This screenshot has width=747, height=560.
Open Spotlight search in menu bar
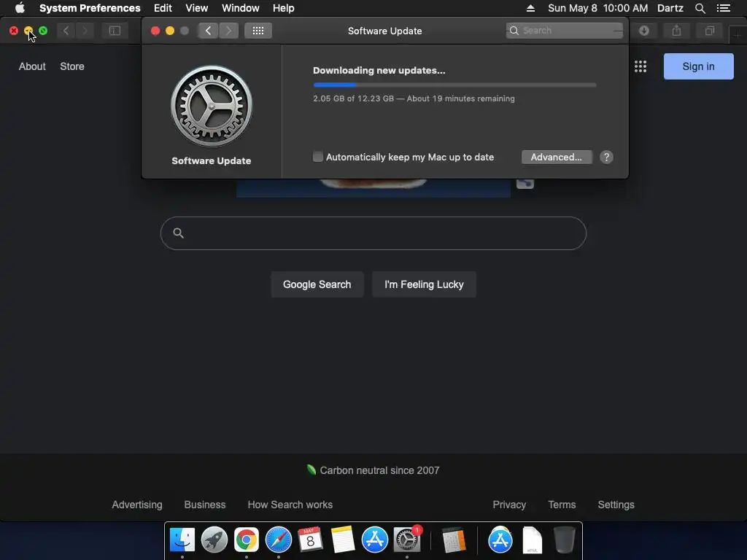tap(700, 8)
